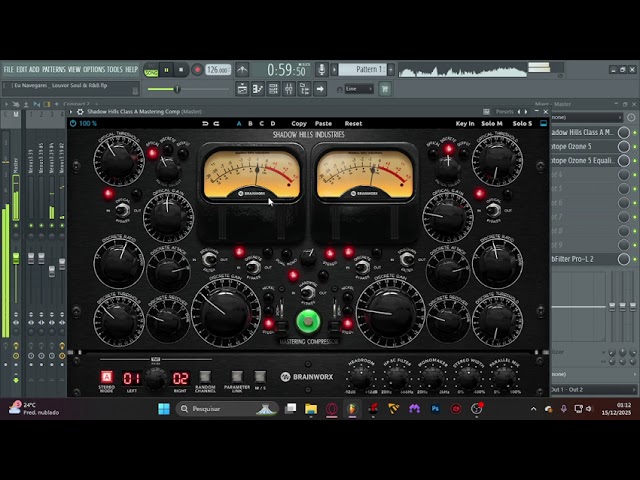
Task: Toggle the M/S button
Action: tap(260, 377)
